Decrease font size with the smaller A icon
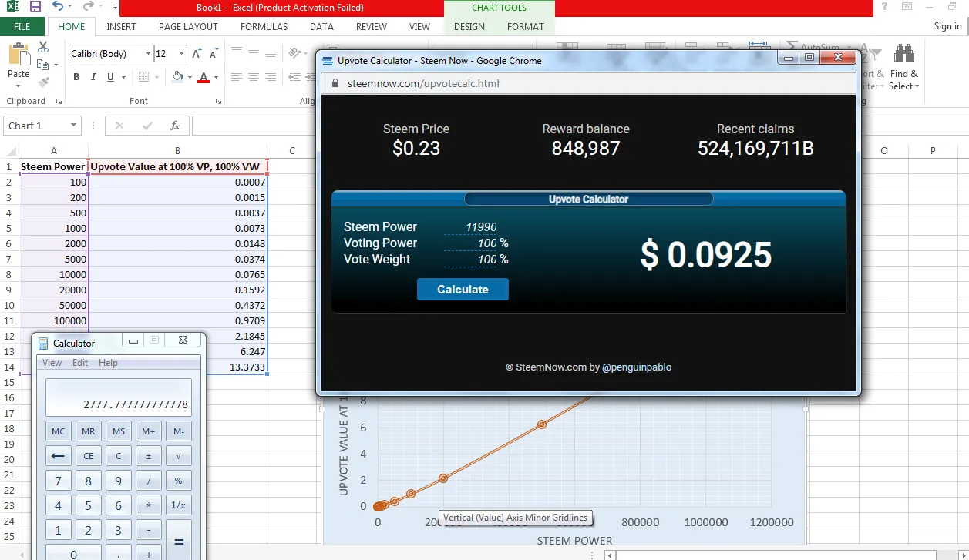 [x=214, y=54]
